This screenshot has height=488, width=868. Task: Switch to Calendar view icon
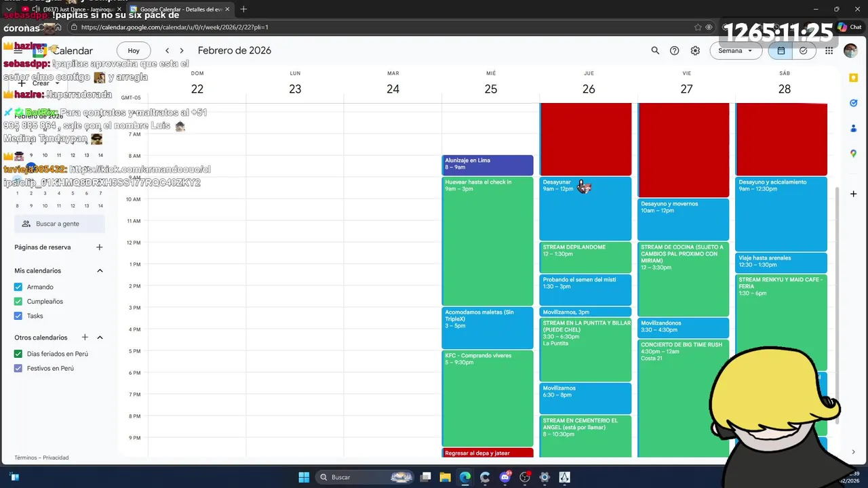(x=781, y=51)
